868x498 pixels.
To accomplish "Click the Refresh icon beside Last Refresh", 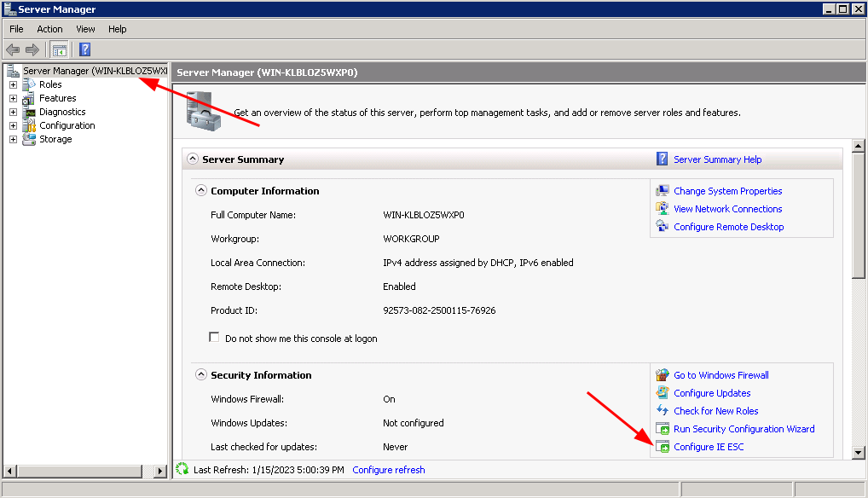I will pos(182,469).
